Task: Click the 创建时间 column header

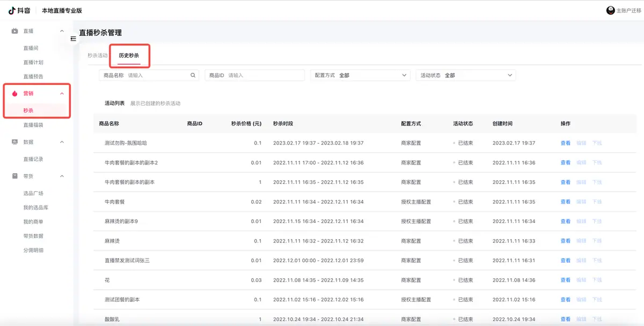Action: click(x=502, y=123)
